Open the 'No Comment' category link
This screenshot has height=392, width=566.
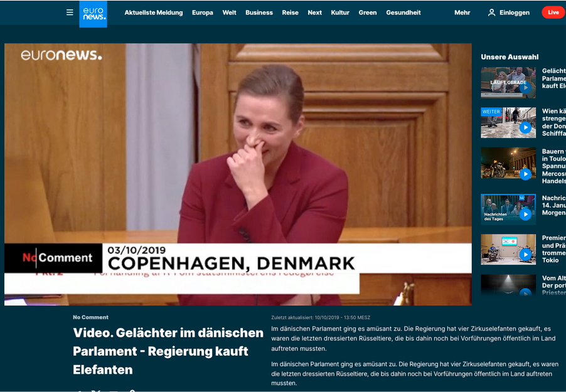(x=90, y=317)
